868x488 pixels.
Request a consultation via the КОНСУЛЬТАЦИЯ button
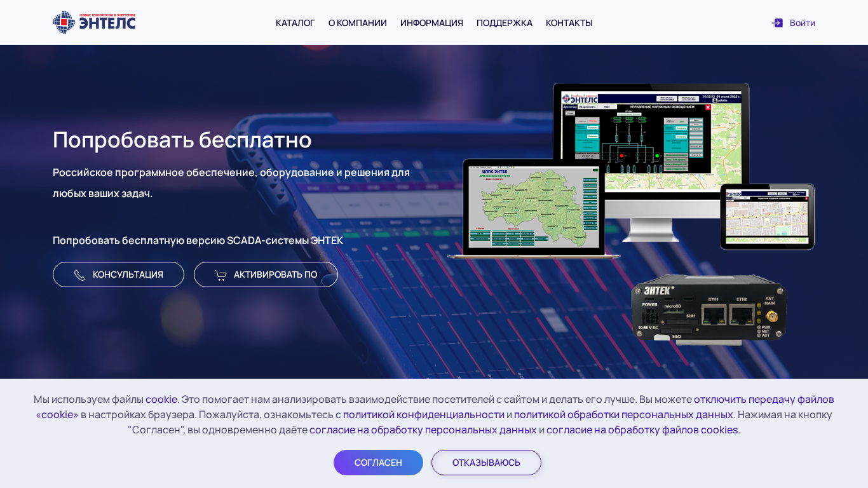pos(118,274)
